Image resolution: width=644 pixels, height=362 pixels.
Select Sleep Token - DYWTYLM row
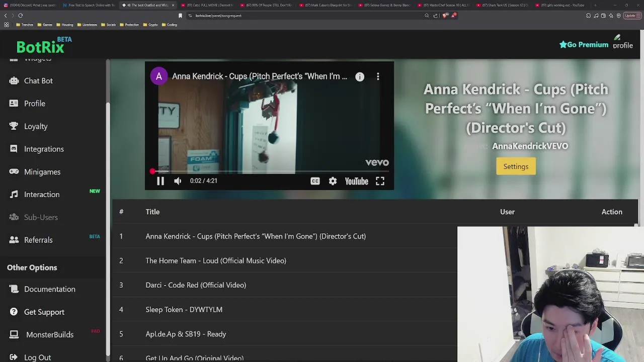(285, 310)
